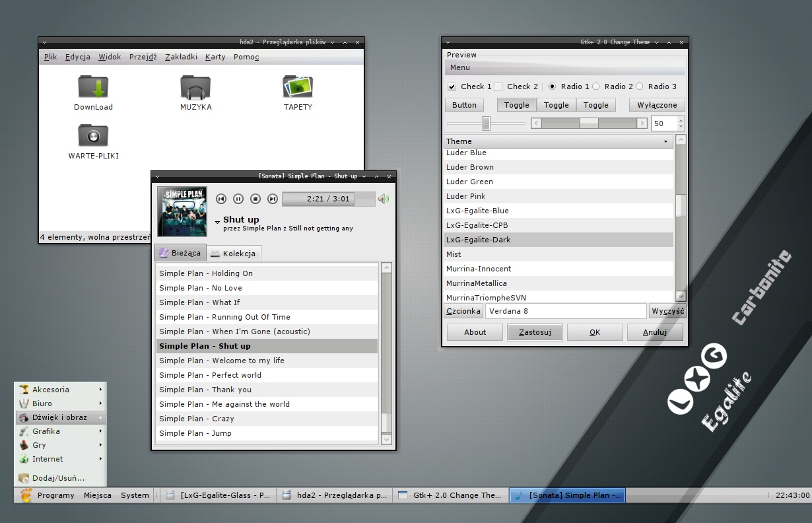812x523 pixels.
Task: Click the theme list vertical scrollbar
Action: [681, 218]
